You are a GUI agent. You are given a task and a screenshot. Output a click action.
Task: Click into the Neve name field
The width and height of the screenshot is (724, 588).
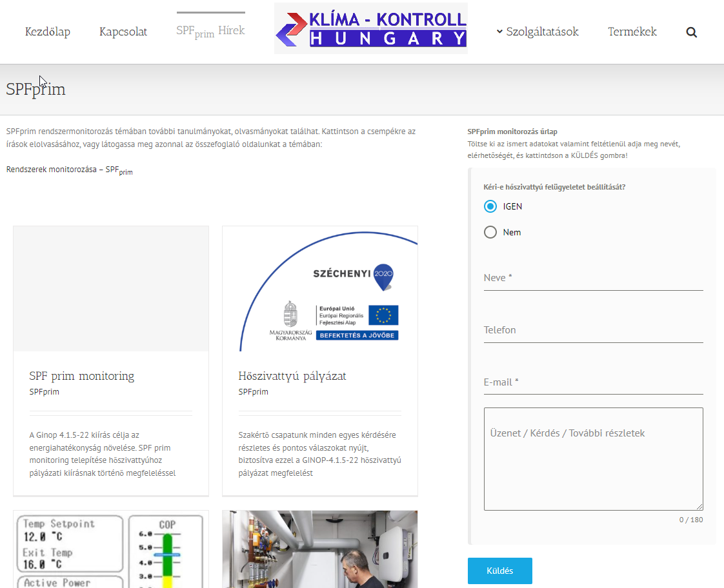593,278
